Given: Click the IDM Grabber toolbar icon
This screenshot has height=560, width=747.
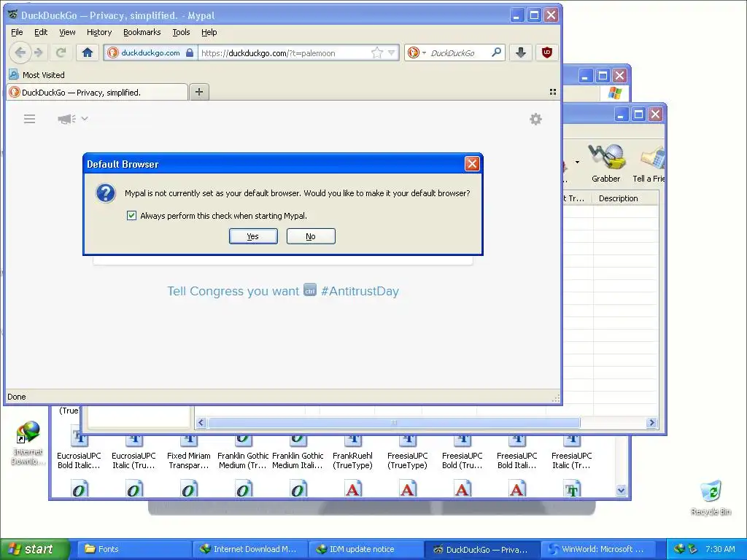Looking at the screenshot, I should [606, 163].
